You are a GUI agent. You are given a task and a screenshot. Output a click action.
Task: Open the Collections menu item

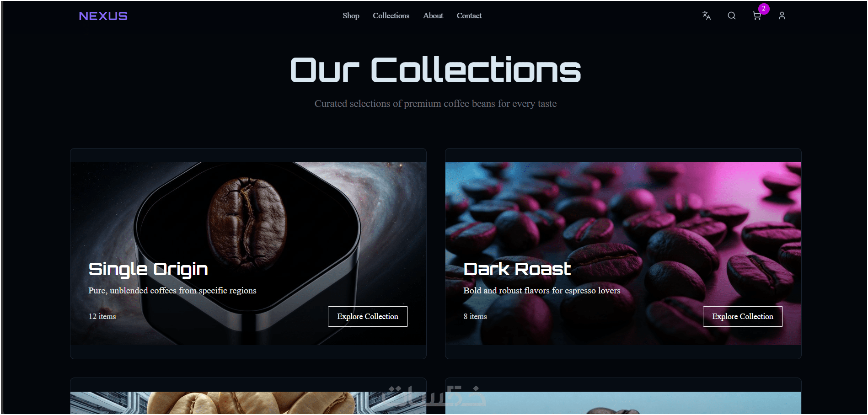pos(391,16)
